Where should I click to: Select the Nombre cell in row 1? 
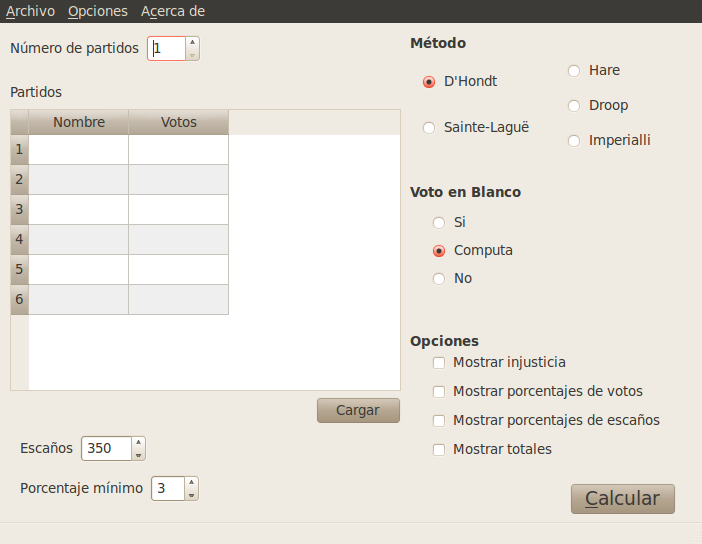click(x=79, y=150)
